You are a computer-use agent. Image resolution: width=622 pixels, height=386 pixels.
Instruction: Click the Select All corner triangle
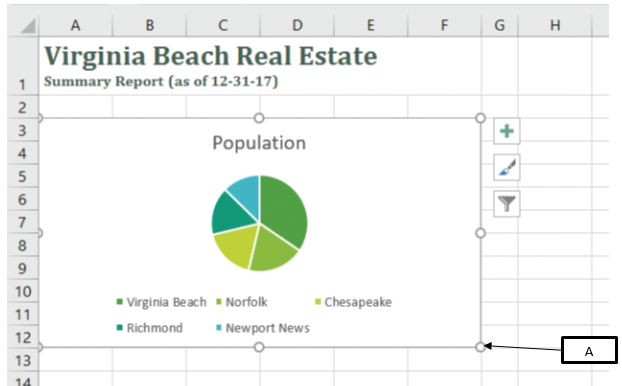tap(28, 27)
